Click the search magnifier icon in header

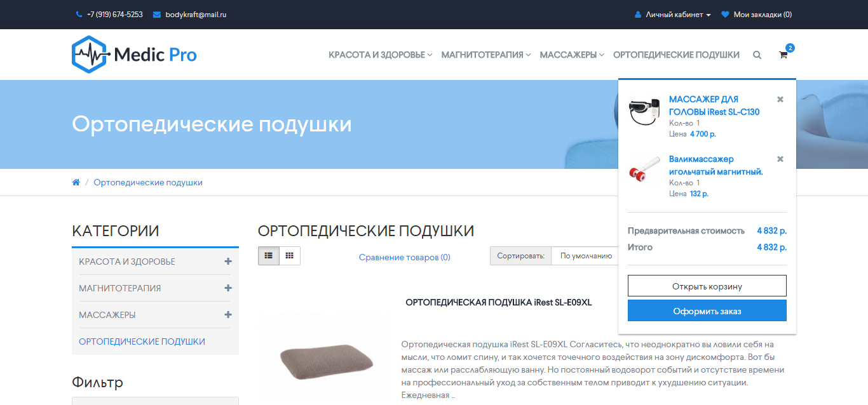(x=757, y=55)
